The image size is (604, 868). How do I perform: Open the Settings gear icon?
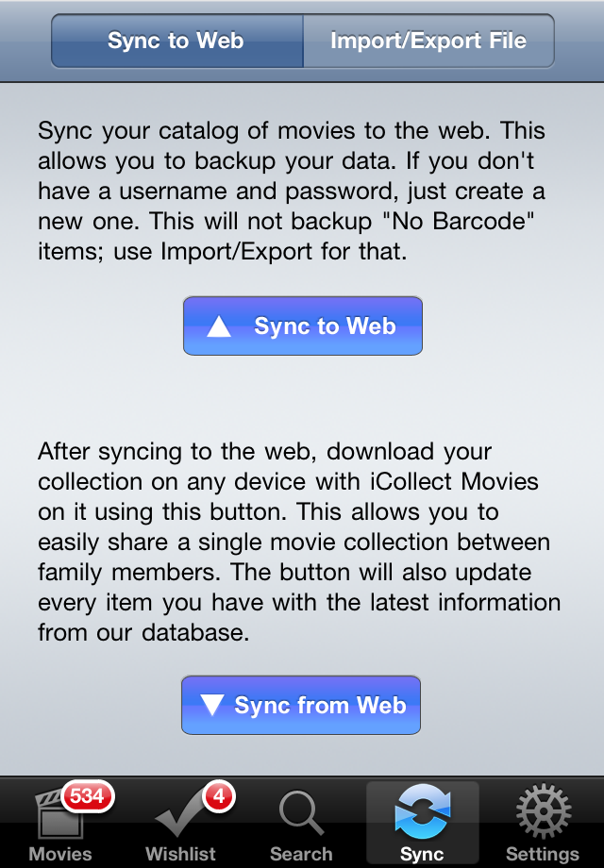[543, 811]
